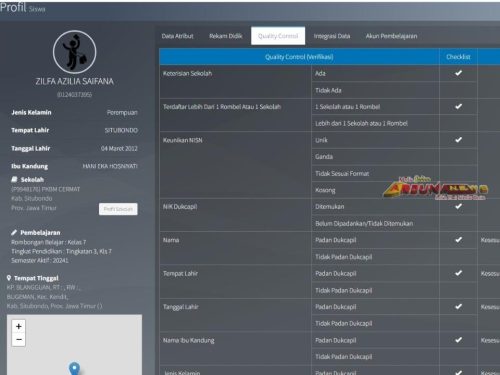Click the Tempat Tinggal location marker icon
This screenshot has width=500, height=375.
[x=9, y=278]
